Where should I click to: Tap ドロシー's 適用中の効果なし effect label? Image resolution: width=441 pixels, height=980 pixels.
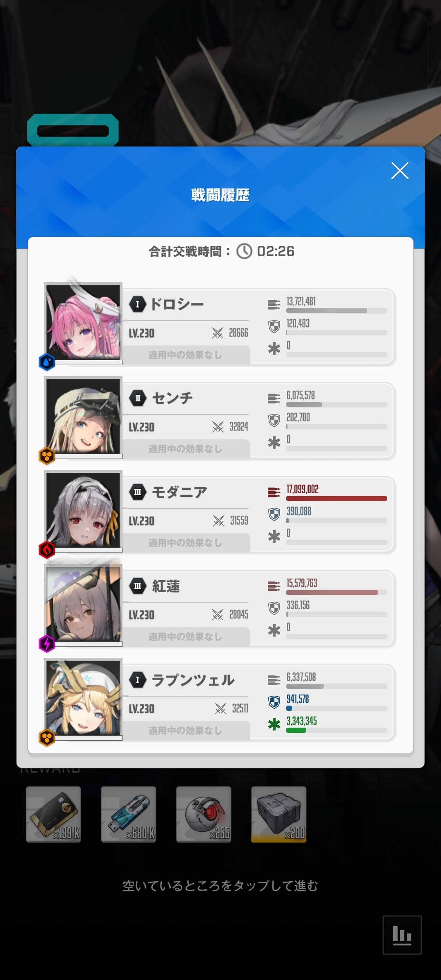click(x=185, y=355)
